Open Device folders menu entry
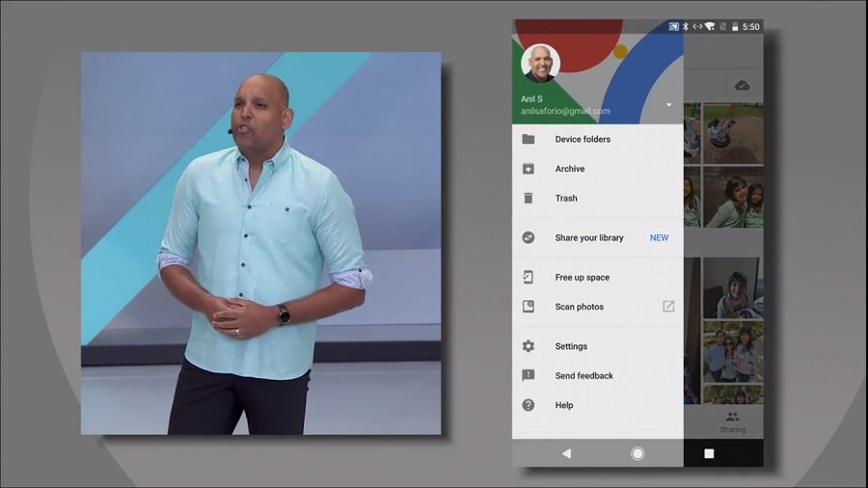 (x=597, y=140)
